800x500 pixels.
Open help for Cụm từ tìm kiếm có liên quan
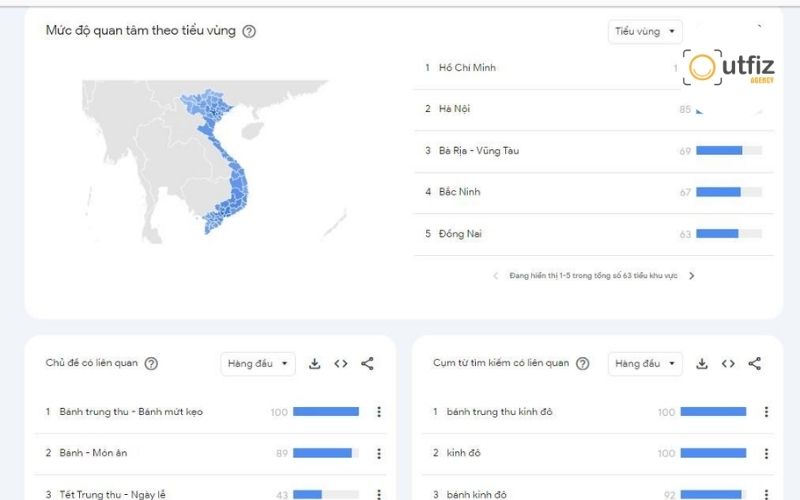coord(583,364)
